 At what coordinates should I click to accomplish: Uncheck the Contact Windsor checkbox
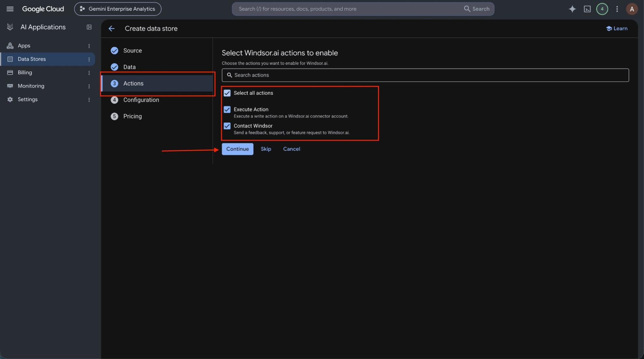point(227,126)
